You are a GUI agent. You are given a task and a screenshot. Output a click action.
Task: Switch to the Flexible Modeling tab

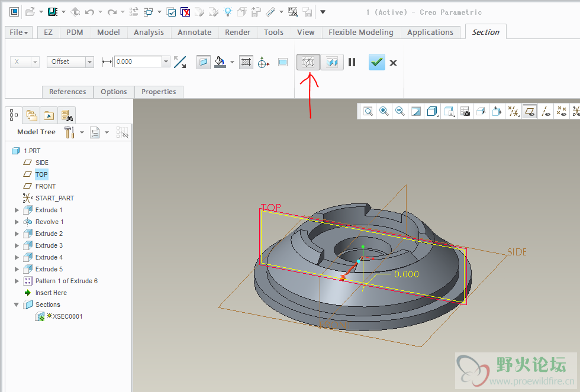[361, 32]
